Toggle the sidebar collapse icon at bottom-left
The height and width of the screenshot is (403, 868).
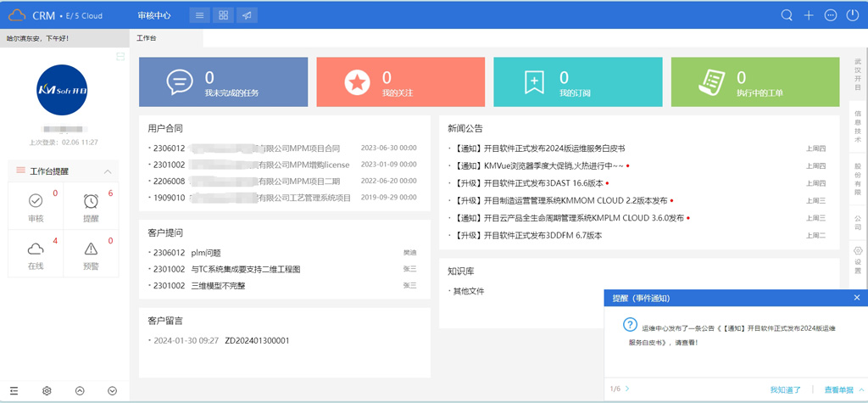click(x=14, y=391)
